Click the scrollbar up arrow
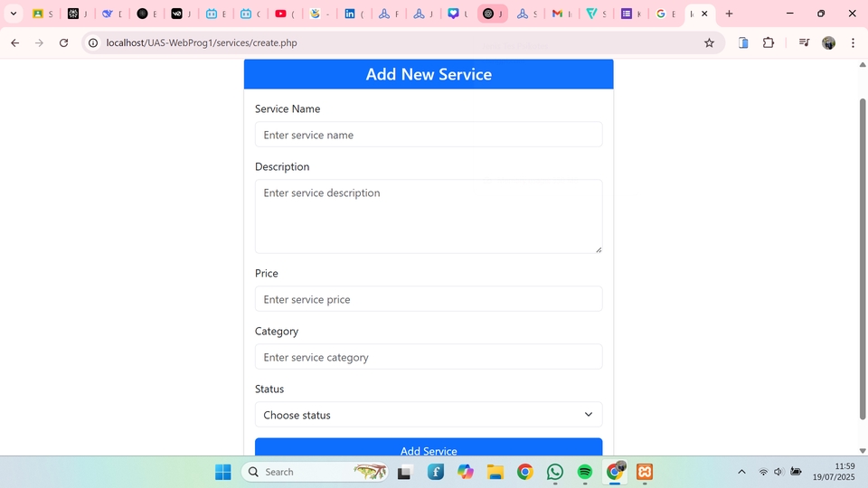This screenshot has height=488, width=868. (863, 65)
